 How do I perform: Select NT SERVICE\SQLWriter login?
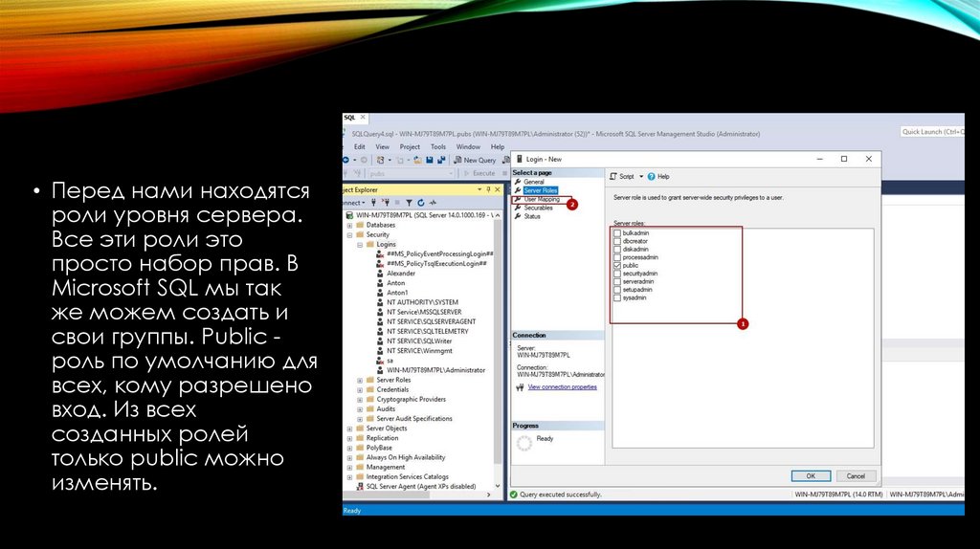419,341
